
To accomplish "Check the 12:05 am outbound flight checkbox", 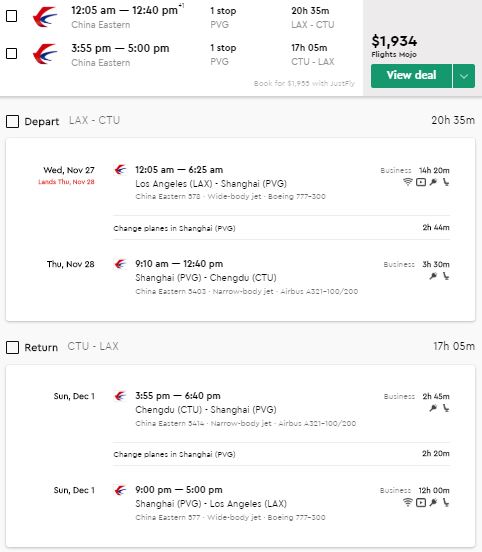I will point(12,16).
